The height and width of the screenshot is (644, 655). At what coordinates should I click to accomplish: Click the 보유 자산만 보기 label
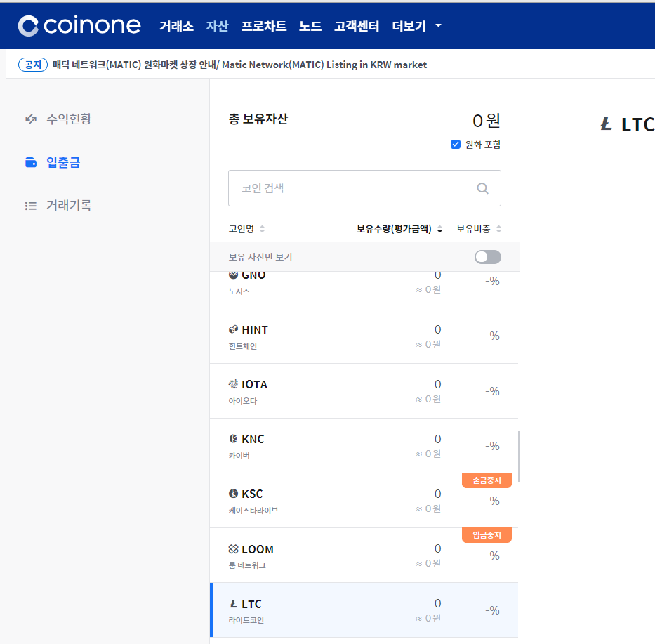260,257
